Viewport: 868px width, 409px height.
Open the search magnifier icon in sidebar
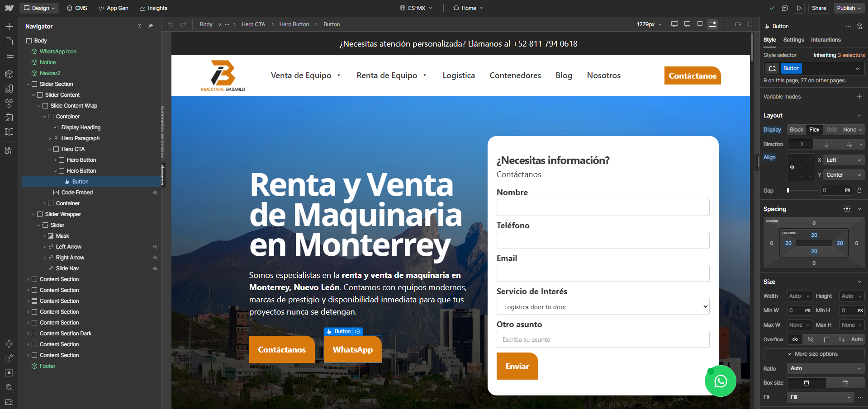click(x=9, y=387)
